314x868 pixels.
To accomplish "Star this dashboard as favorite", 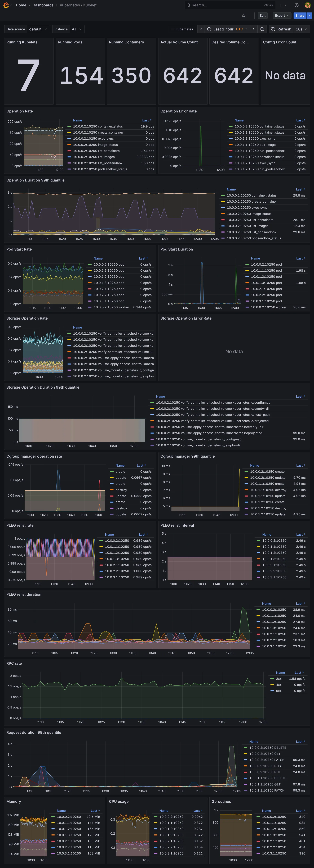I will (244, 16).
